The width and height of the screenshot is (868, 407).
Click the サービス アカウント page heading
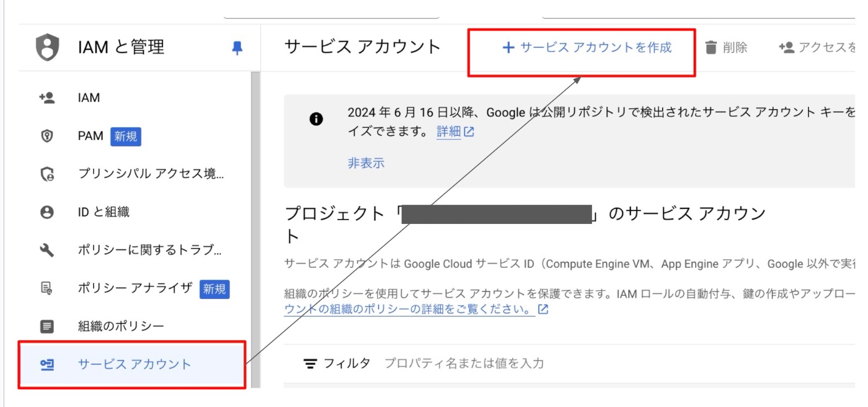(363, 47)
